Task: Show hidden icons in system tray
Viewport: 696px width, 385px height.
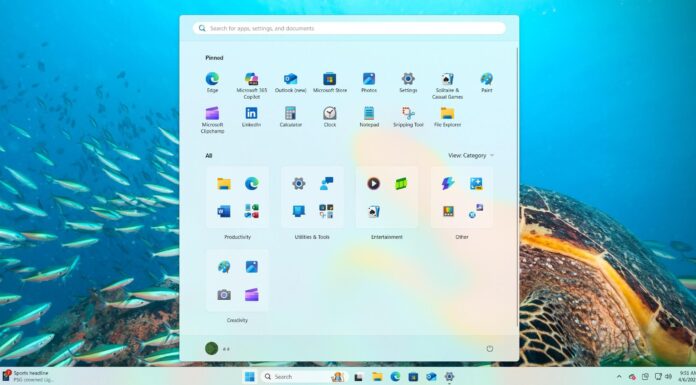Action: point(619,377)
